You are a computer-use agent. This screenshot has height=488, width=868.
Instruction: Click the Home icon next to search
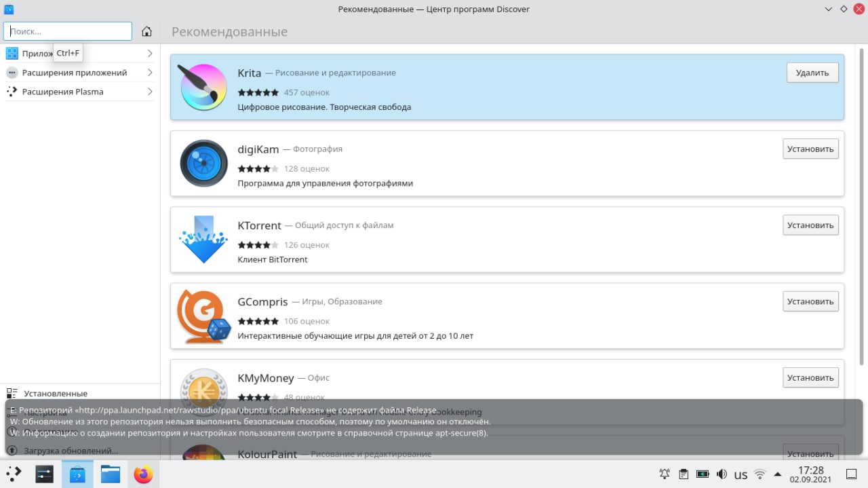(146, 31)
